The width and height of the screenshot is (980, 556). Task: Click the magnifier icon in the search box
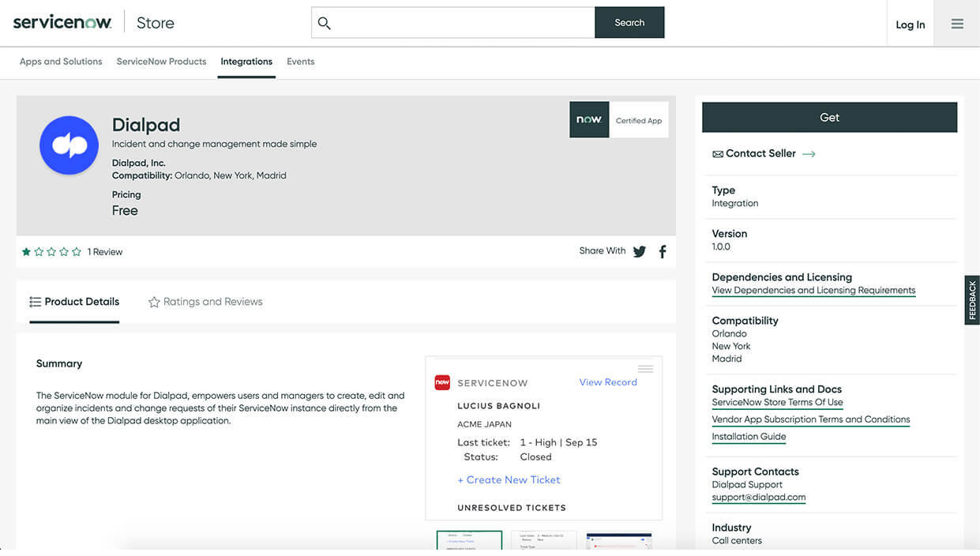pos(324,23)
